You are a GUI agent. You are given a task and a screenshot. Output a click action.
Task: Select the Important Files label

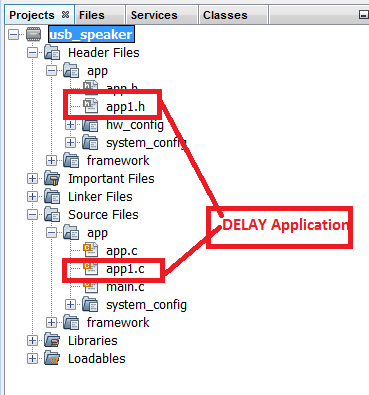(111, 179)
